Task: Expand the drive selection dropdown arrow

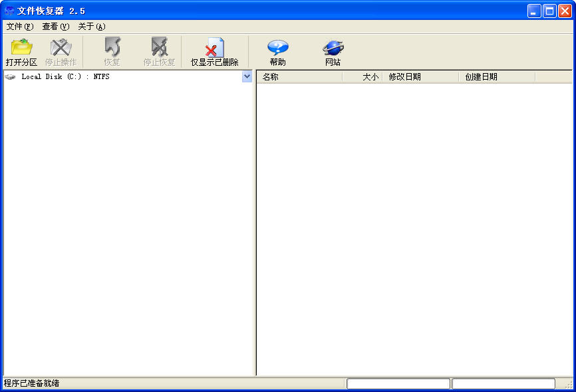Action: pos(247,76)
